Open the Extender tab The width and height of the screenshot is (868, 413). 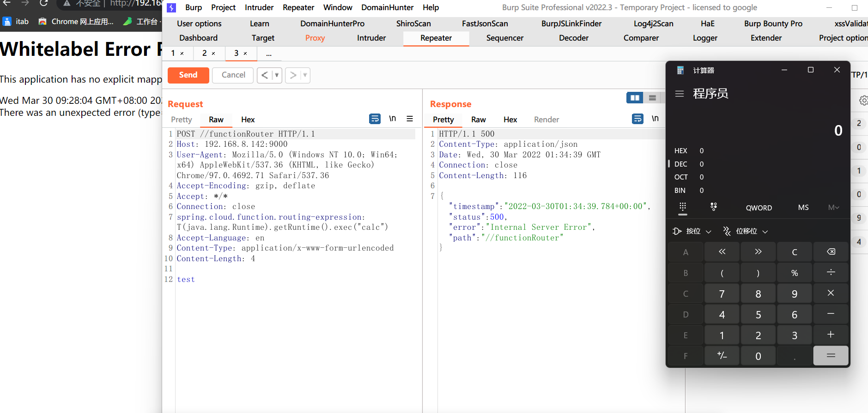click(x=766, y=38)
